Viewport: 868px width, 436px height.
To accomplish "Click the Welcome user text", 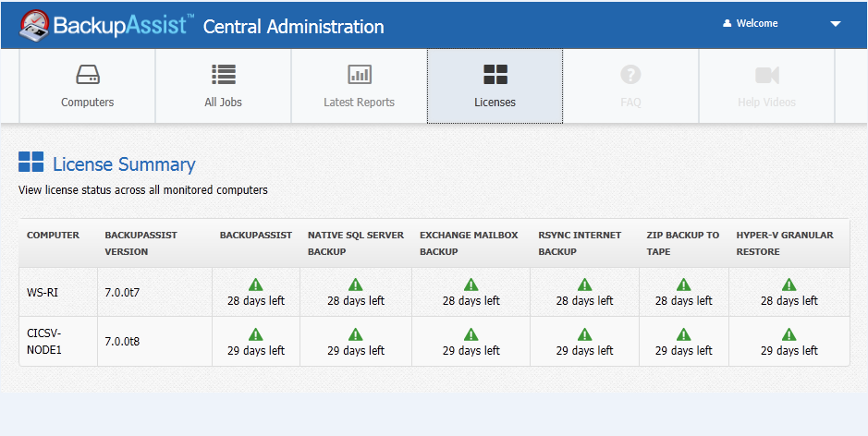I will [x=757, y=23].
